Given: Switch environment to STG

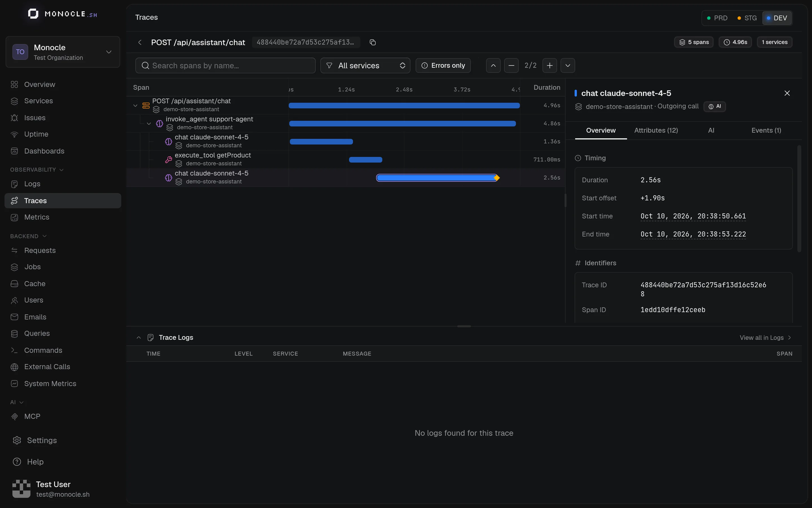Looking at the screenshot, I should [x=747, y=18].
